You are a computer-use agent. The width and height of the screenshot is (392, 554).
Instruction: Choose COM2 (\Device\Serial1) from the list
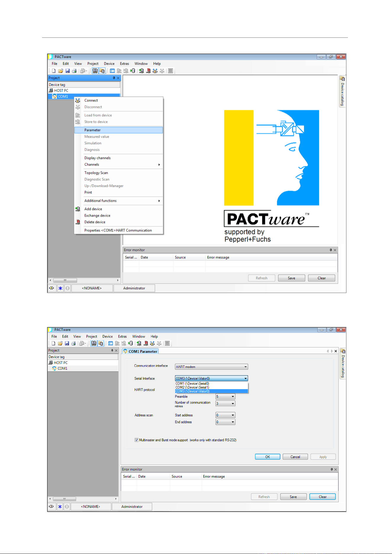211,387
